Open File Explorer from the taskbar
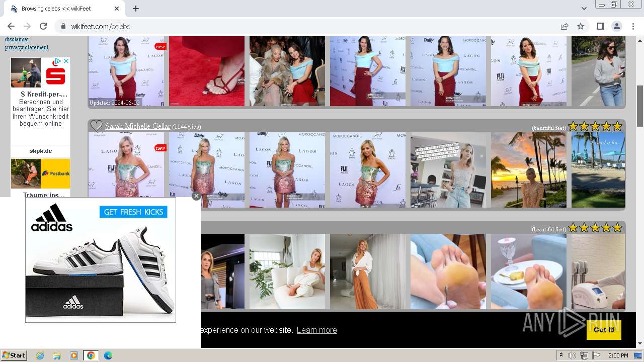 point(57,355)
